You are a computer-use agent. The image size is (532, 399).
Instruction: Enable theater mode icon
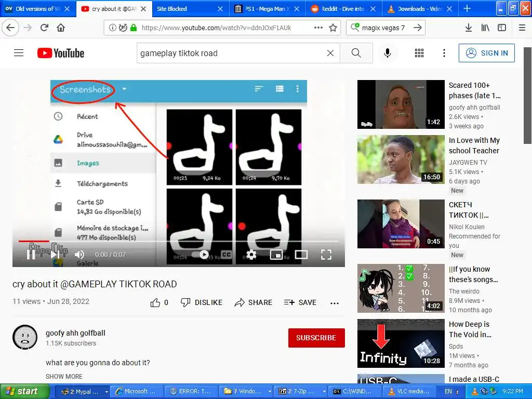[x=301, y=255]
